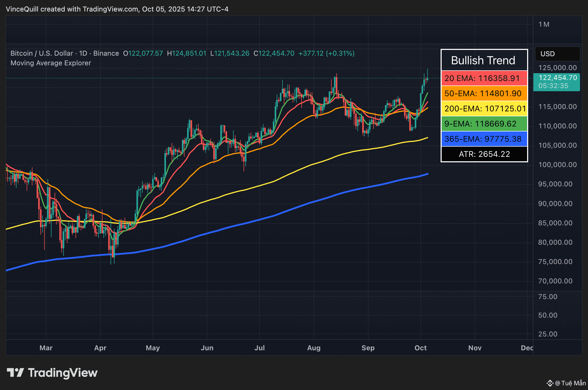The image size is (588, 390).
Task: Click the yellow 200-EMA table row
Action: [484, 108]
